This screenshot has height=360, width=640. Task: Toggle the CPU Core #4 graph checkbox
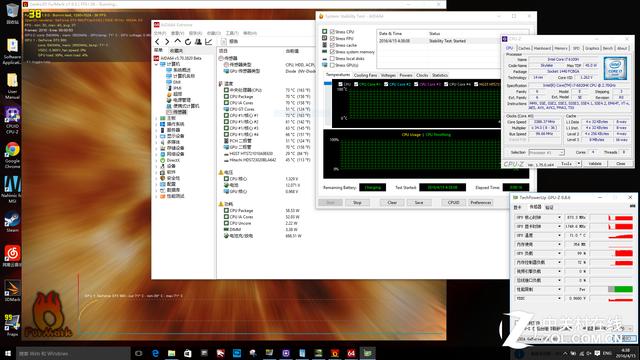tap(446, 84)
